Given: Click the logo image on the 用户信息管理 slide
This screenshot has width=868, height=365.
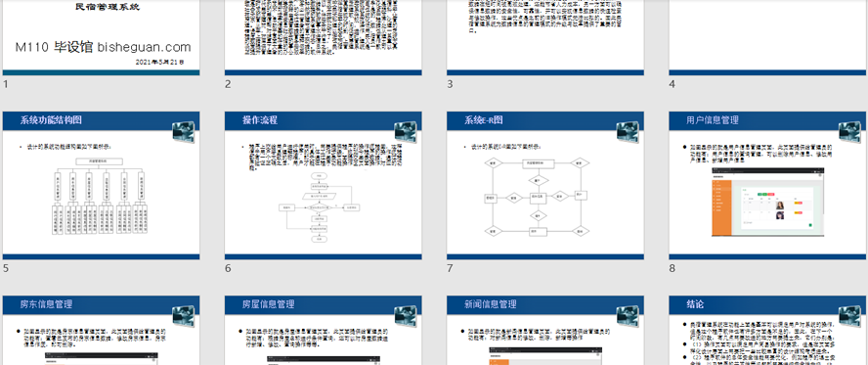Looking at the screenshot, I should click(849, 132).
